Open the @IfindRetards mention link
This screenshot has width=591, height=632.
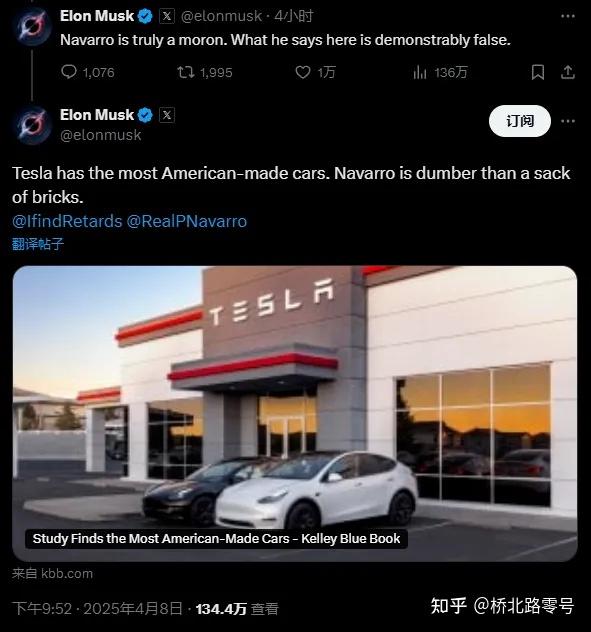pos(67,221)
